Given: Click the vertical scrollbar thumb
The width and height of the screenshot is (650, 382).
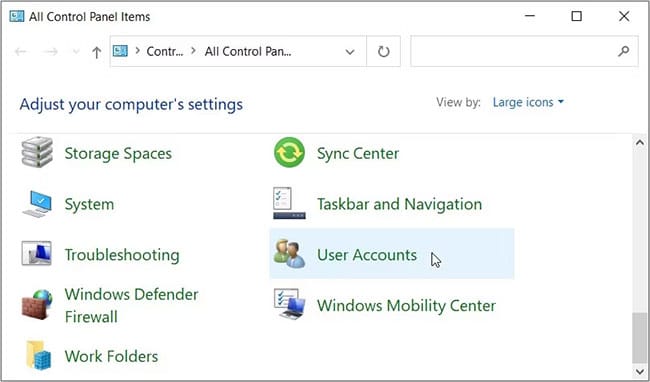Looking at the screenshot, I should (640, 338).
